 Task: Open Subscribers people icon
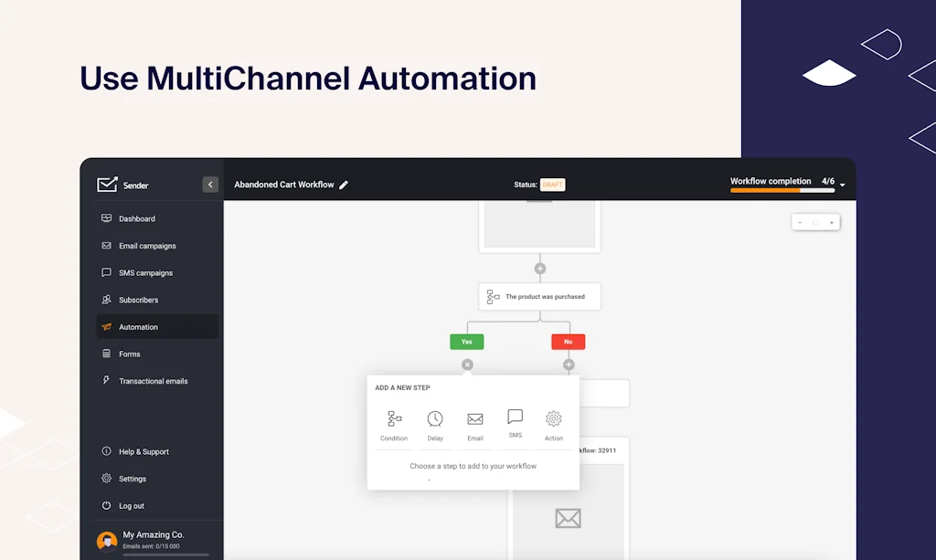coord(106,300)
